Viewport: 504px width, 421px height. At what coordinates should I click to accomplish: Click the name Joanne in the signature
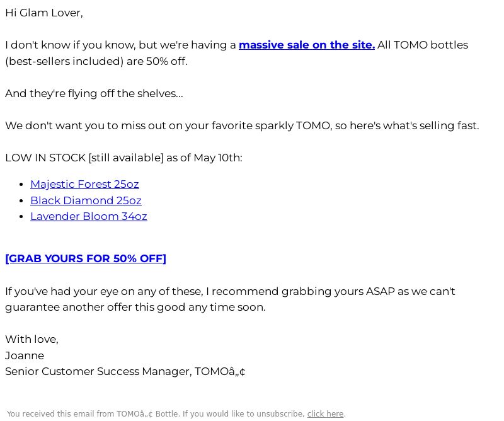pos(25,355)
